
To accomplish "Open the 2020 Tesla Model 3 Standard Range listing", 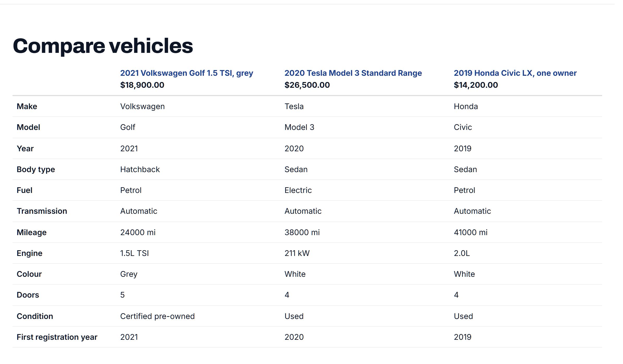I will pos(353,73).
